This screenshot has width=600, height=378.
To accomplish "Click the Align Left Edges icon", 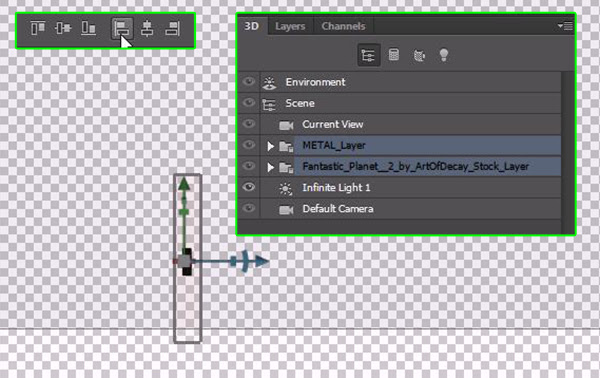I will 122,28.
